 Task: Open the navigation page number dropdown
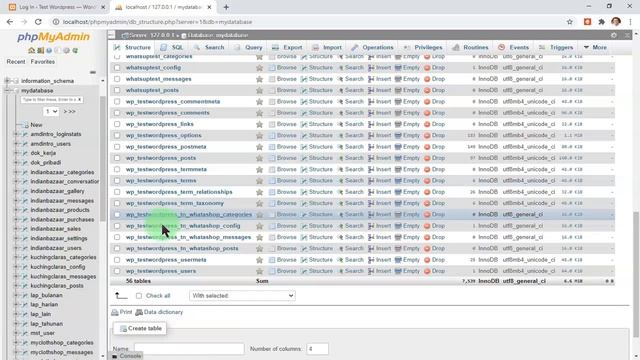[51, 111]
